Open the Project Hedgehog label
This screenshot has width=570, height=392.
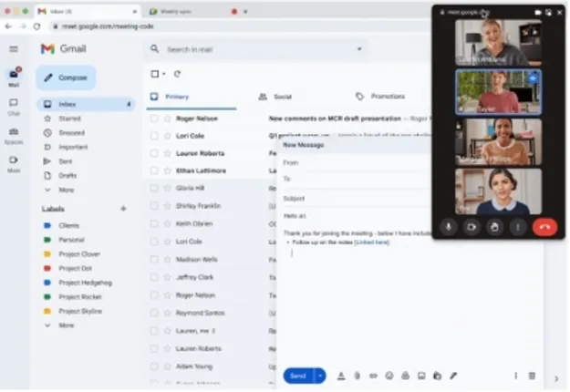click(x=84, y=283)
